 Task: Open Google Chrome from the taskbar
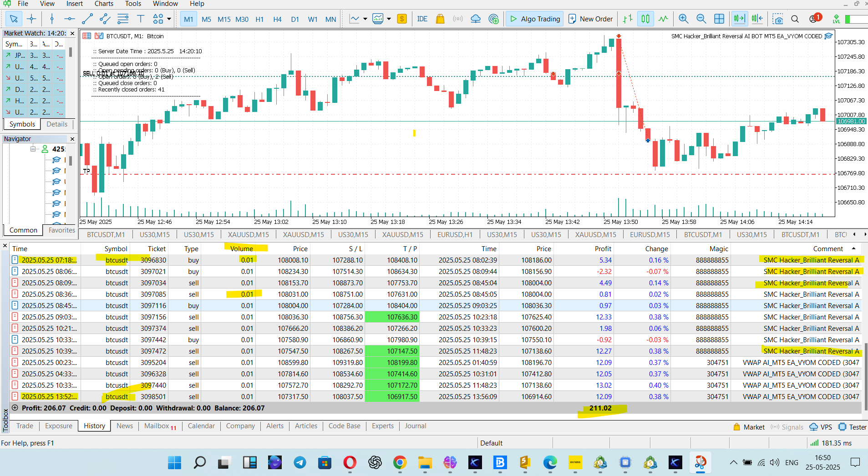point(400,463)
